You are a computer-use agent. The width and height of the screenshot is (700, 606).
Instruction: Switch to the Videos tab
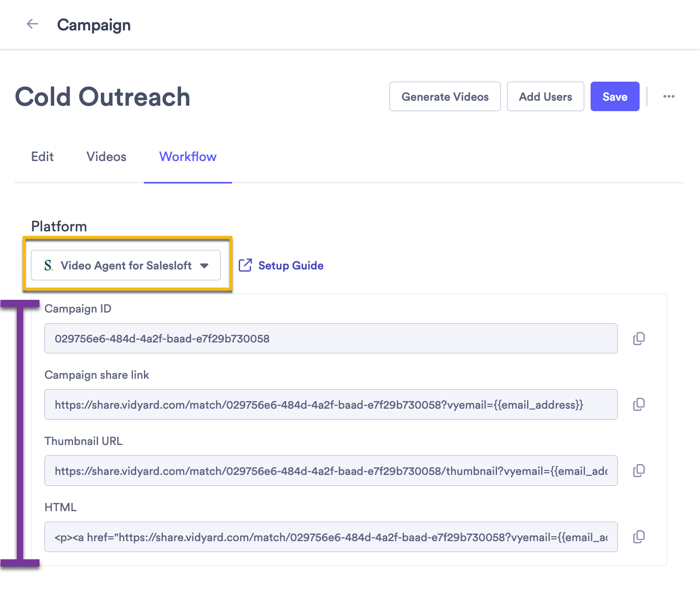click(106, 156)
